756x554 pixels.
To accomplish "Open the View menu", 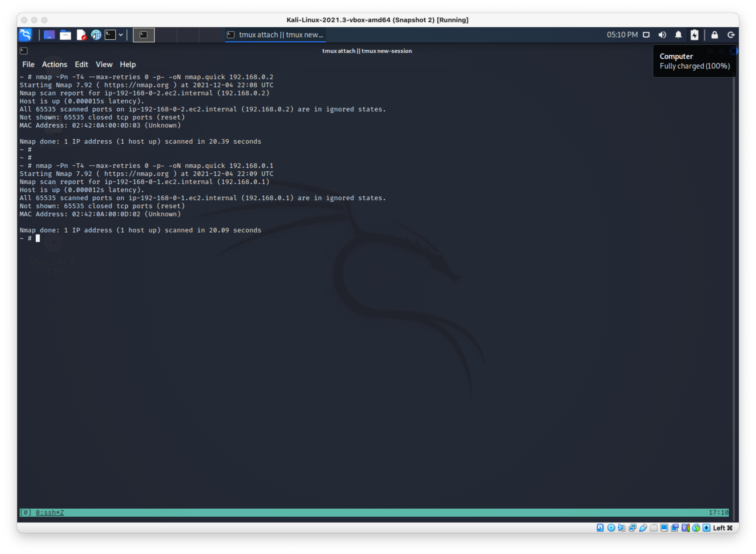I will pos(104,64).
